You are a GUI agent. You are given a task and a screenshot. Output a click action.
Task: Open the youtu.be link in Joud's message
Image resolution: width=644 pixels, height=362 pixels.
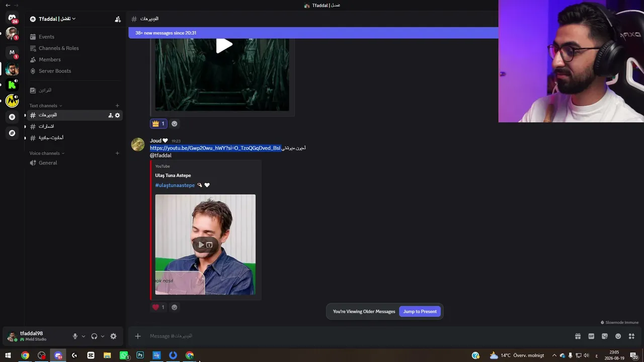pos(215,148)
